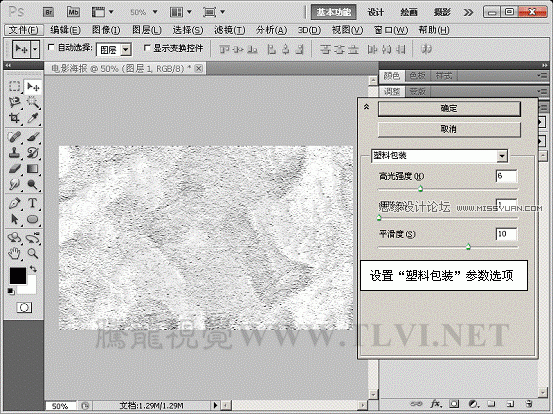
Task: Select the Rectangular Marquee tool
Action: 14,86
